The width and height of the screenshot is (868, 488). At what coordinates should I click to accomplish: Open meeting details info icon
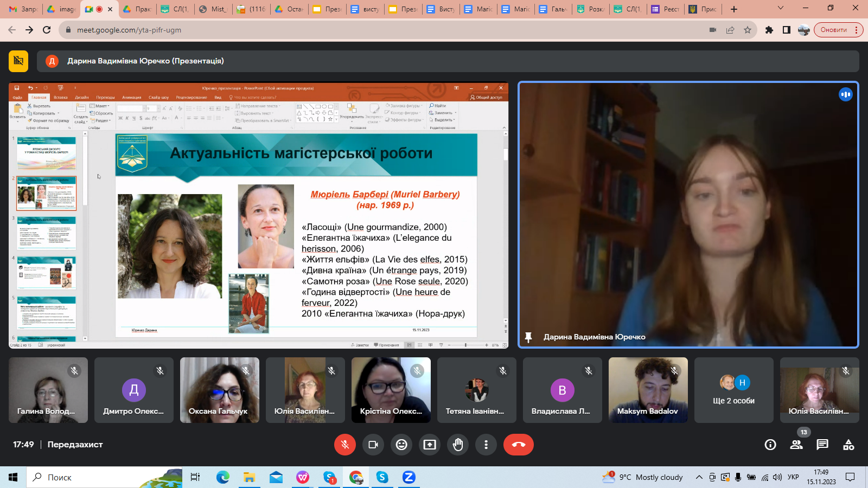click(x=770, y=445)
